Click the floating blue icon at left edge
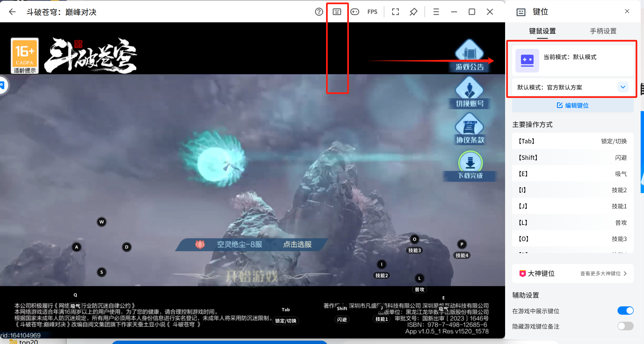Viewport: 644px width, 344px height. 3,85
